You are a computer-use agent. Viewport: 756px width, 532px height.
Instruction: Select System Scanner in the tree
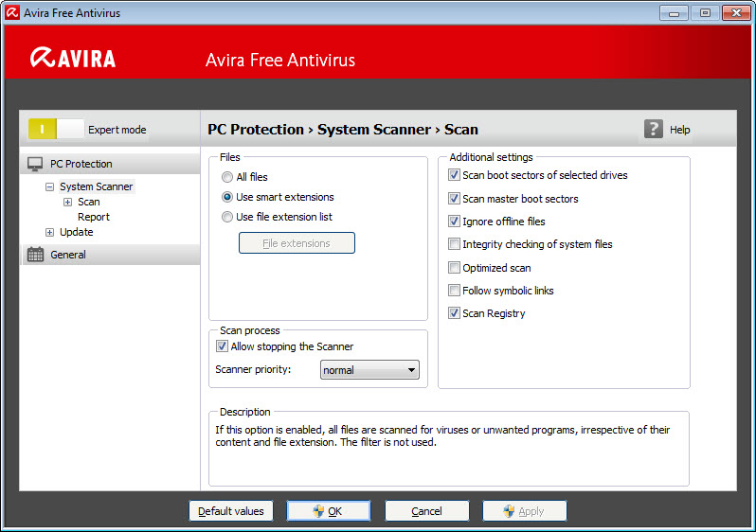tap(96, 186)
